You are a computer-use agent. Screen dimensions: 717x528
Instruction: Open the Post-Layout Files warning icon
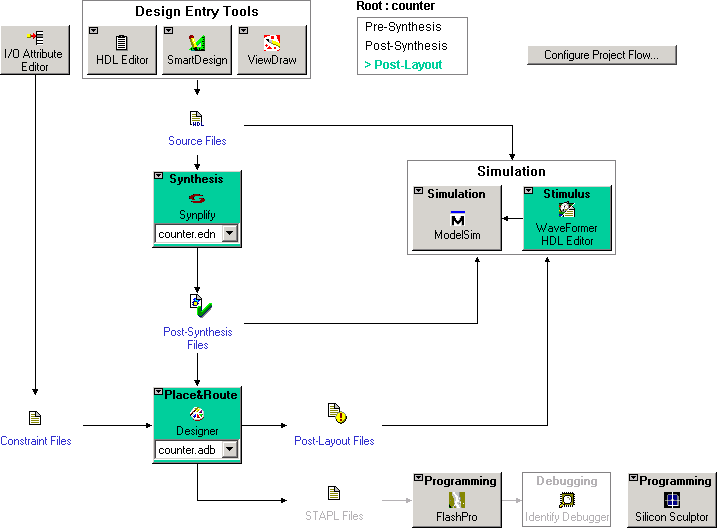(337, 413)
